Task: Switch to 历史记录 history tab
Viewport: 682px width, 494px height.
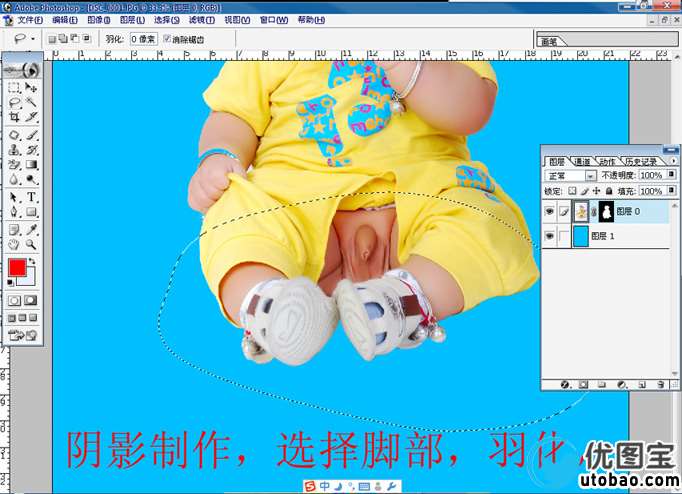Action: click(x=641, y=162)
